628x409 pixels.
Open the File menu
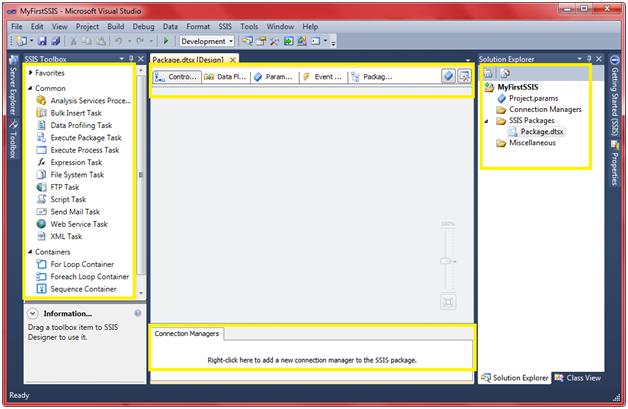tap(17, 26)
